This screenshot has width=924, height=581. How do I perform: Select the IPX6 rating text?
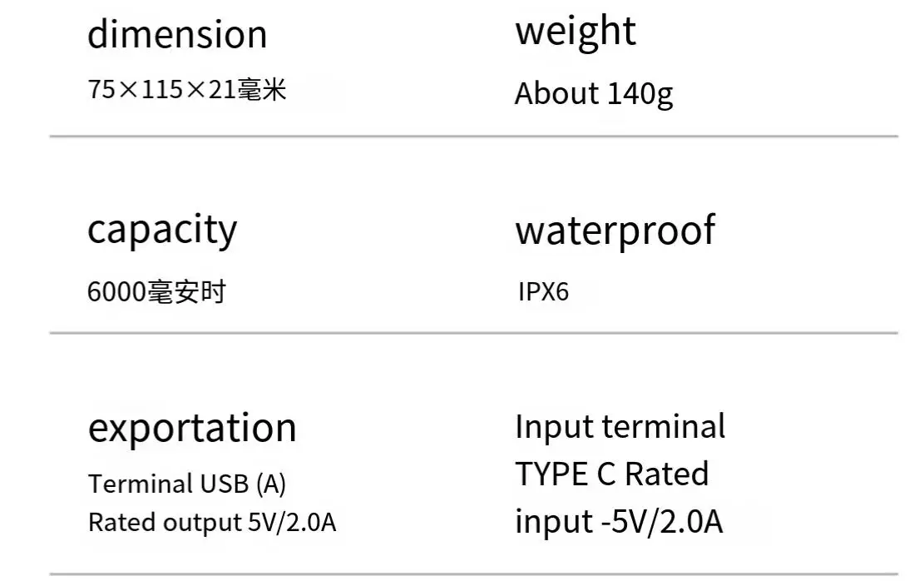[x=543, y=292]
